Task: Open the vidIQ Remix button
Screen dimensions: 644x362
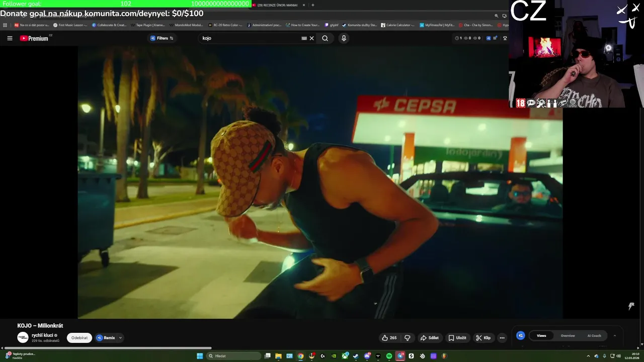Action: [106, 338]
